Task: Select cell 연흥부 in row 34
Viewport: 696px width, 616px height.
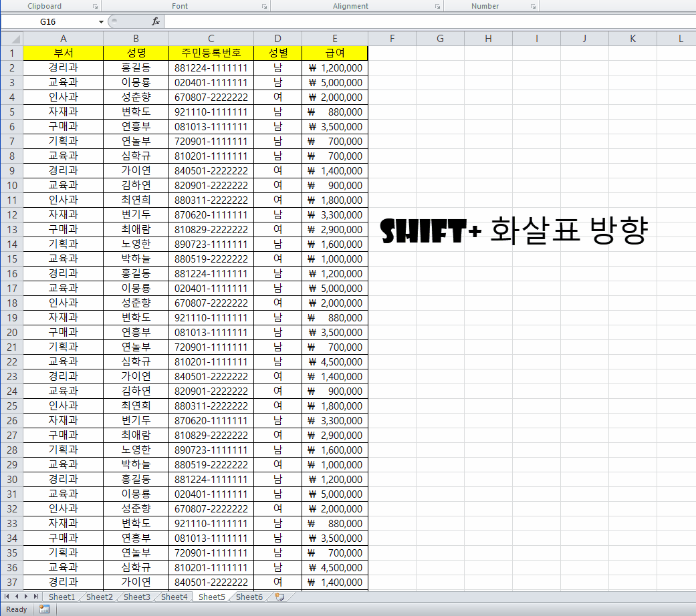Action: (x=136, y=538)
